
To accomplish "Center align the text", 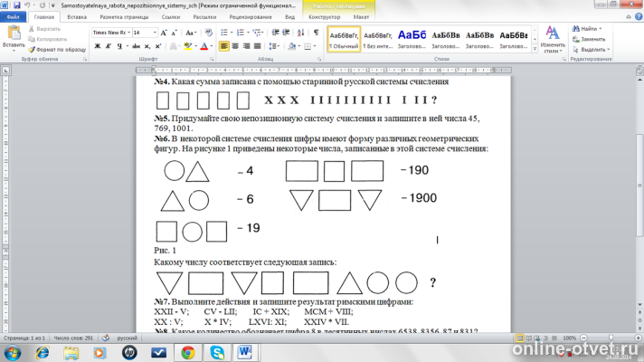I will 235,46.
